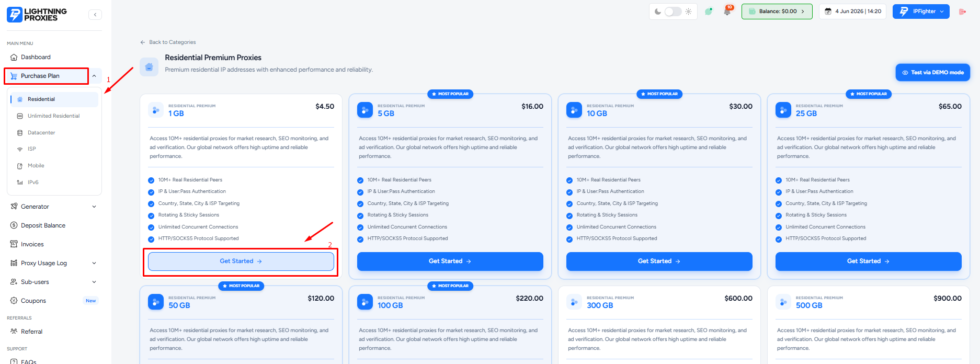Screen dimensions: 980x364
Task: Click the 500 GB plan icon
Action: coord(783,302)
